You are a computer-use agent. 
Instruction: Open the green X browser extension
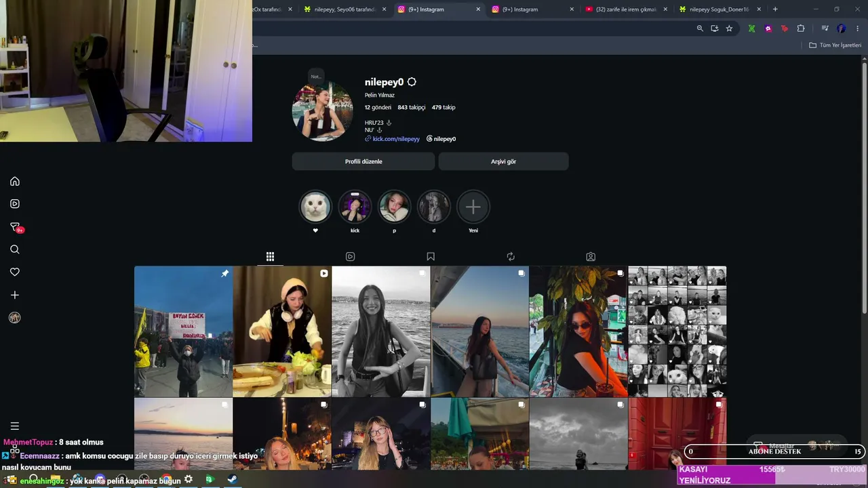(x=751, y=28)
